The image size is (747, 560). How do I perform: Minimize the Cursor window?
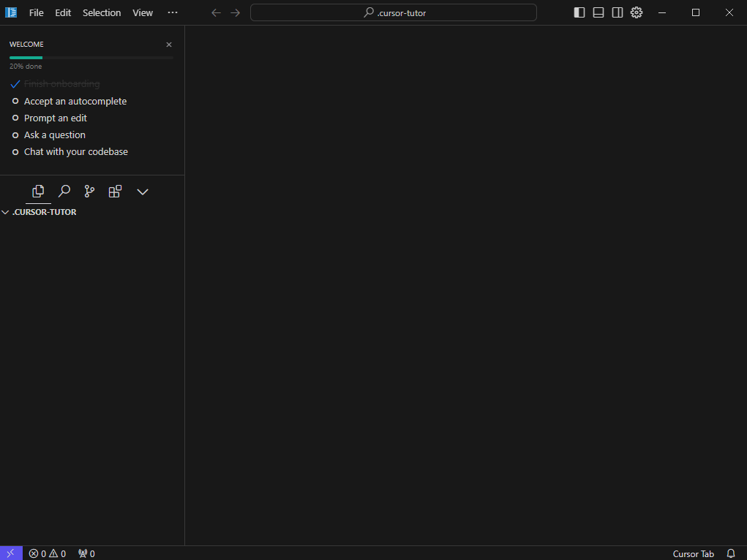coord(662,13)
